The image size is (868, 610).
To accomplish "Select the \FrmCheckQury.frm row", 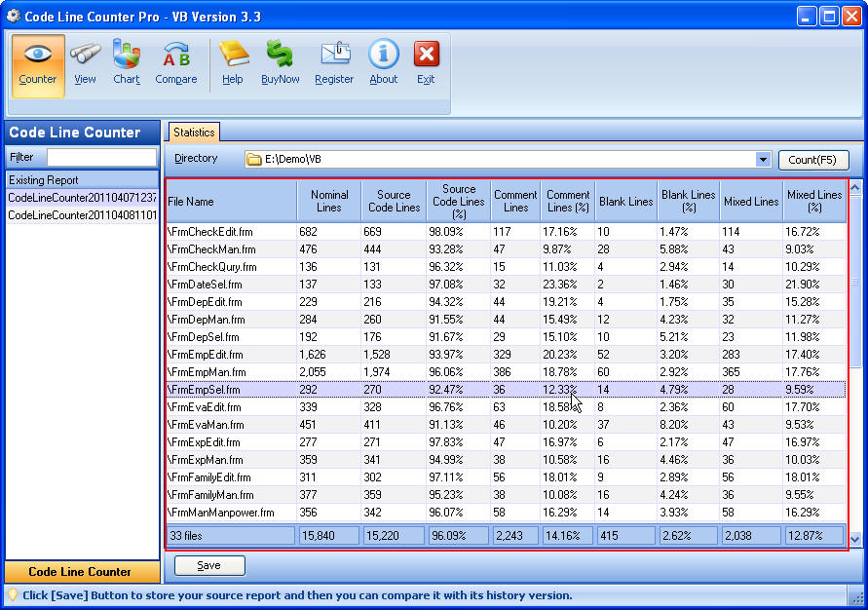I will pos(506,267).
